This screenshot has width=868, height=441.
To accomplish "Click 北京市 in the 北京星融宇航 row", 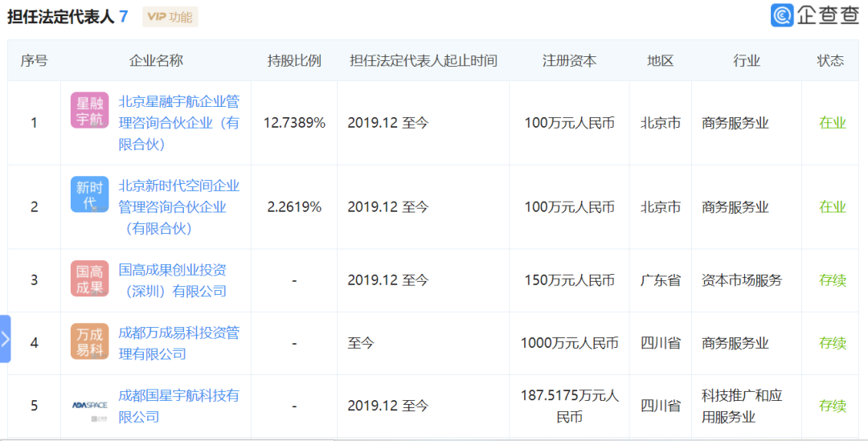I will 661,123.
